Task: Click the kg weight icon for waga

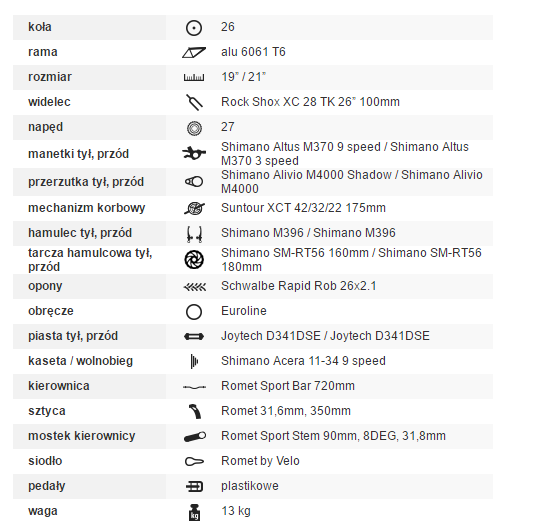Action: [x=194, y=512]
